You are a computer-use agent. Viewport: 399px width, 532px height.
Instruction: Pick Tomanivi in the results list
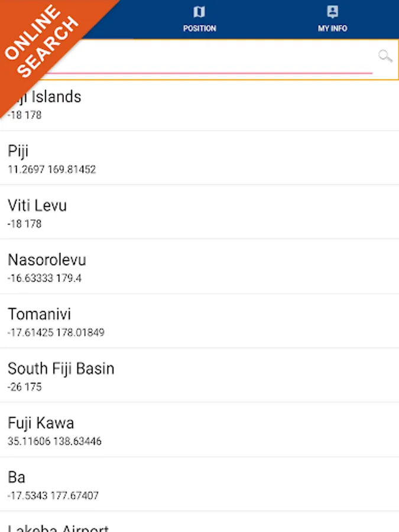[x=39, y=314]
